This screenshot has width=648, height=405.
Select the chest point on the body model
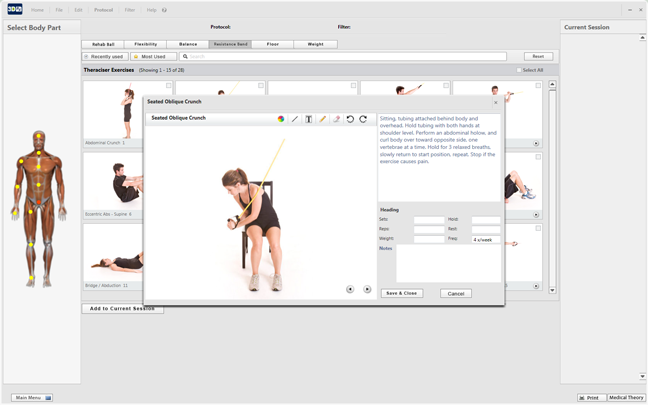(38, 167)
